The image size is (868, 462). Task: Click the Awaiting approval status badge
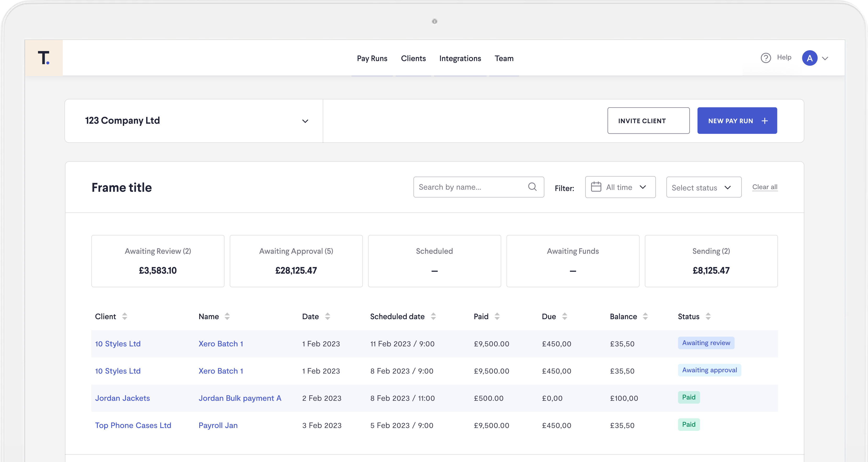pyautogui.click(x=709, y=370)
